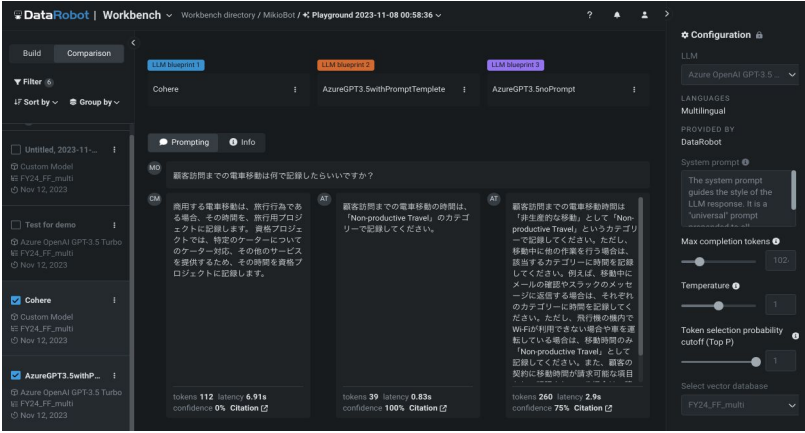805x433 pixels.
Task: Click the Configuration gear icon
Action: pos(685,35)
